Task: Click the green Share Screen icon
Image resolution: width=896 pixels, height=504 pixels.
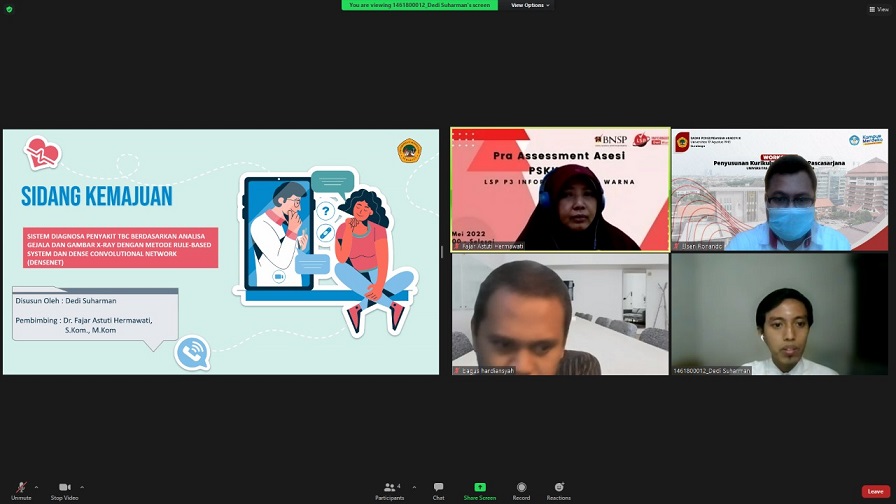Action: pyautogui.click(x=479, y=488)
